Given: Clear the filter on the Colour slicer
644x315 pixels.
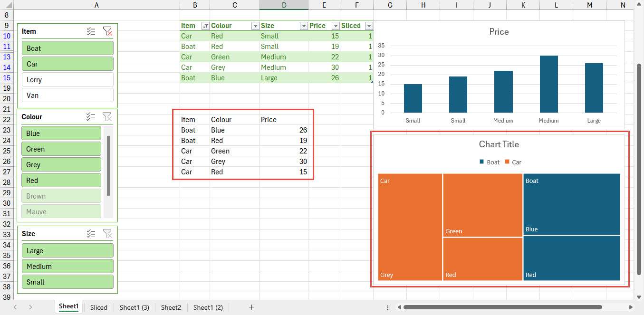Looking at the screenshot, I should (x=108, y=116).
